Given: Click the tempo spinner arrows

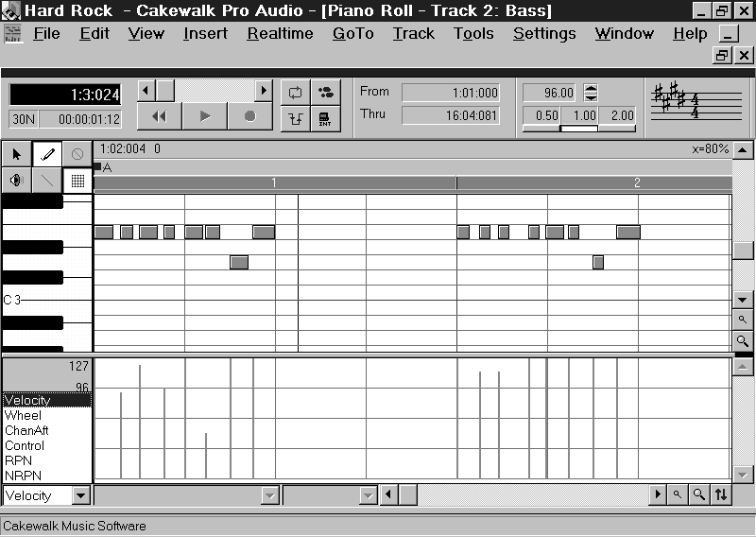Looking at the screenshot, I should pos(591,92).
